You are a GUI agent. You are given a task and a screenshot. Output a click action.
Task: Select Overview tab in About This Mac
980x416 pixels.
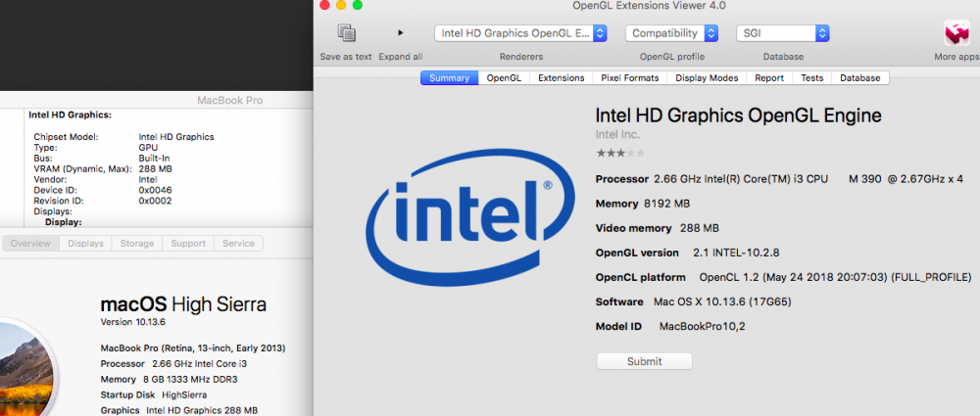coord(30,243)
